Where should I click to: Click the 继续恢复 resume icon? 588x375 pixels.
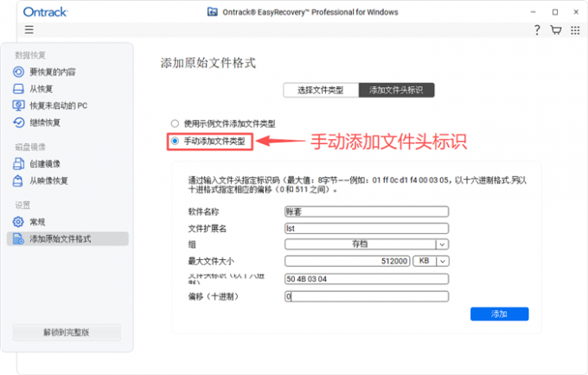pyautogui.click(x=18, y=123)
